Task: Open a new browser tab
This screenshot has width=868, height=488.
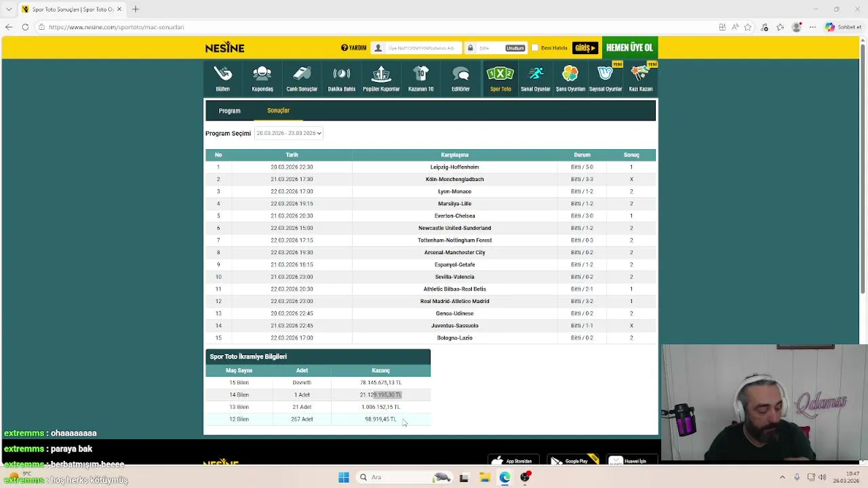Action: (x=136, y=9)
